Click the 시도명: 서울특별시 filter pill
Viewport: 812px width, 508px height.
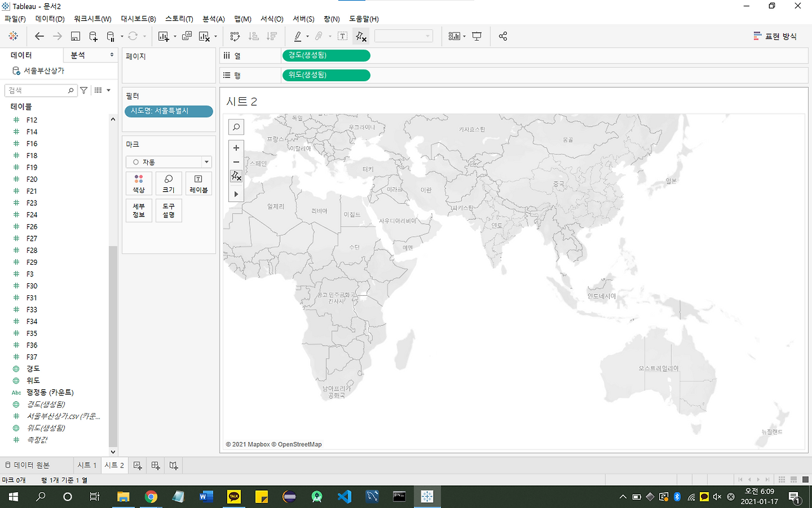[x=169, y=111]
